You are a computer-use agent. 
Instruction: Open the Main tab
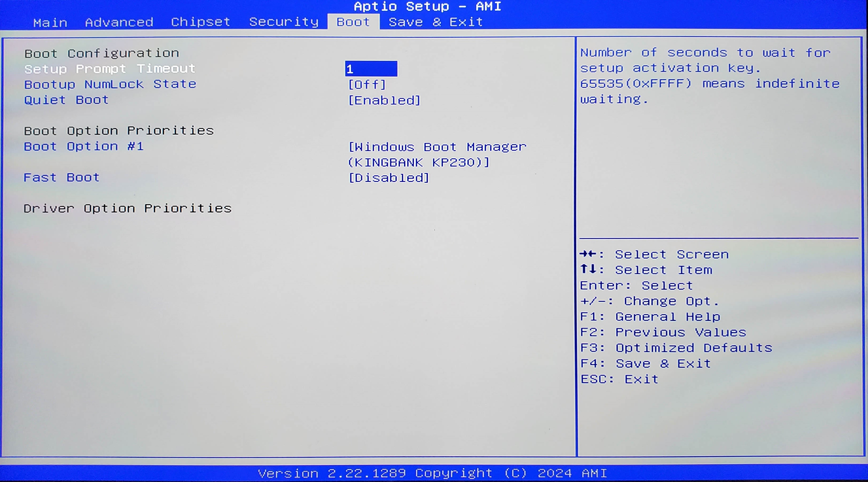50,23
